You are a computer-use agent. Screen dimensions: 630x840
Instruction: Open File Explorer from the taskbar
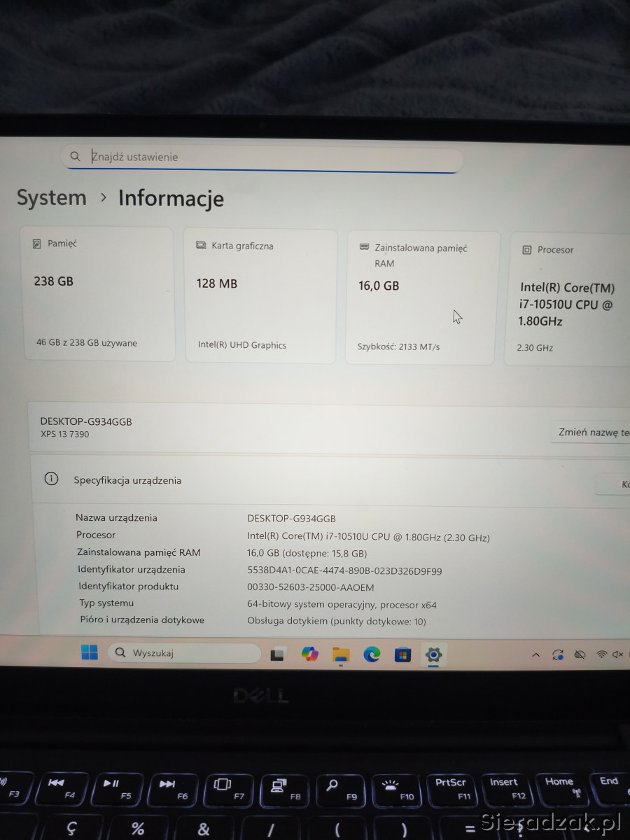pos(341,654)
